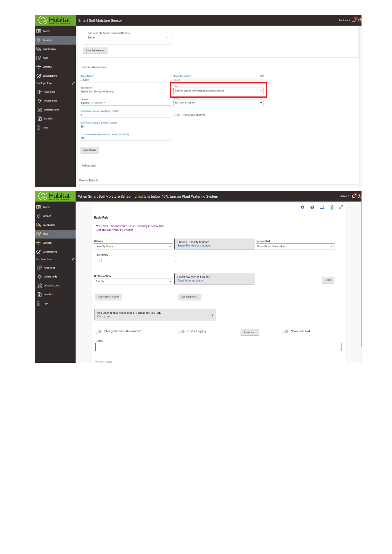Expand the Advanced section on the device page
The width and height of the screenshot is (392, 554).
click(89, 165)
